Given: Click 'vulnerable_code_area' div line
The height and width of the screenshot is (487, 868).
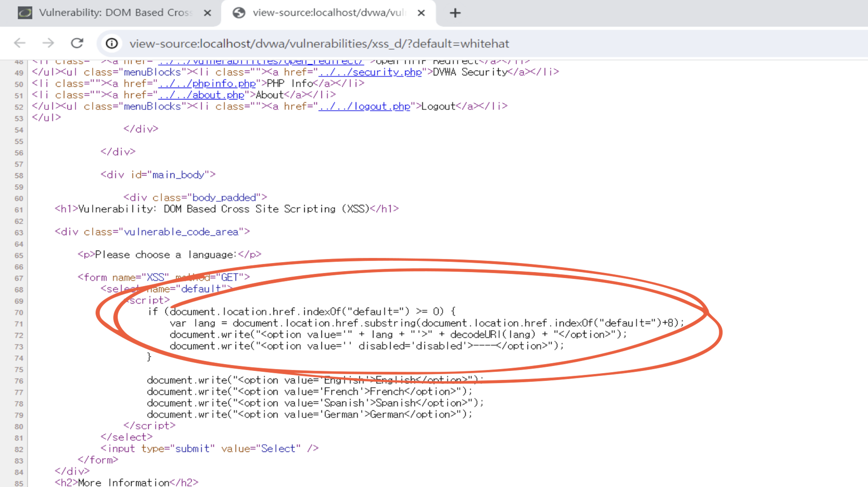Looking at the screenshot, I should click(152, 232).
